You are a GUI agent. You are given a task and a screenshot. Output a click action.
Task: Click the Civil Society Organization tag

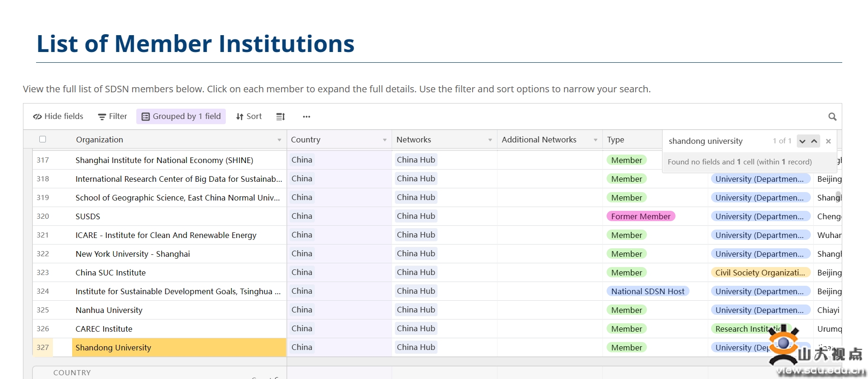(x=760, y=273)
